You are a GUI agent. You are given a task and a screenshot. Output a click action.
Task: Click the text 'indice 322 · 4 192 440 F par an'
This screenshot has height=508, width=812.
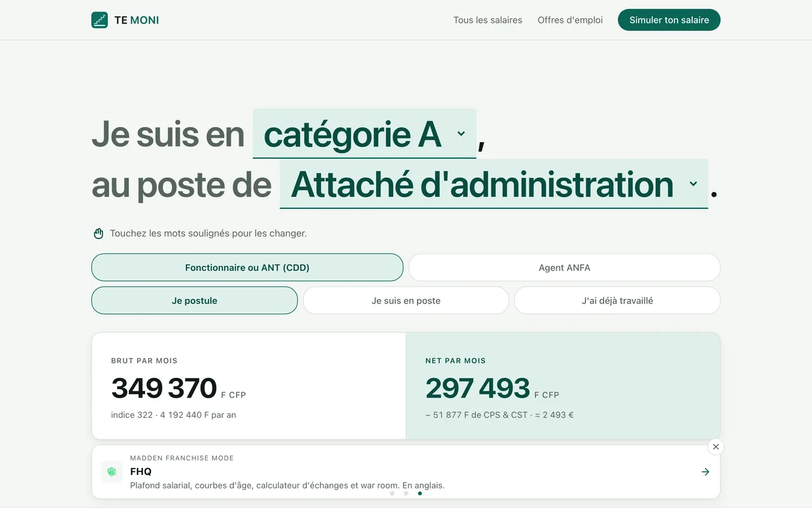[x=174, y=415]
